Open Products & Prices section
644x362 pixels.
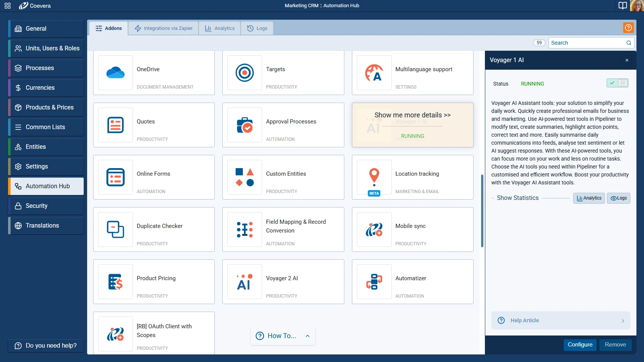tap(46, 108)
